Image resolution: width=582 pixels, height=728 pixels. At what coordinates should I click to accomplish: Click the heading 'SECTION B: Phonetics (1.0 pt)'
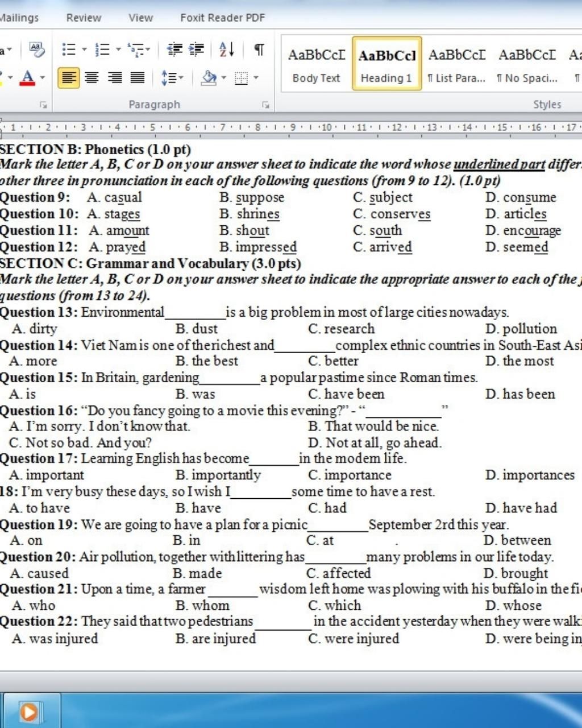95,149
